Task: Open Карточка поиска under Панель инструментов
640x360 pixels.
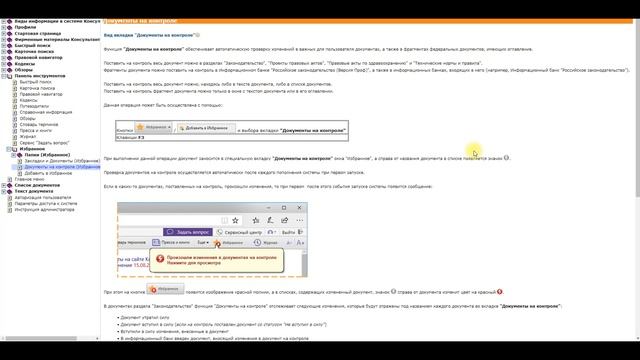Action: 37,88
